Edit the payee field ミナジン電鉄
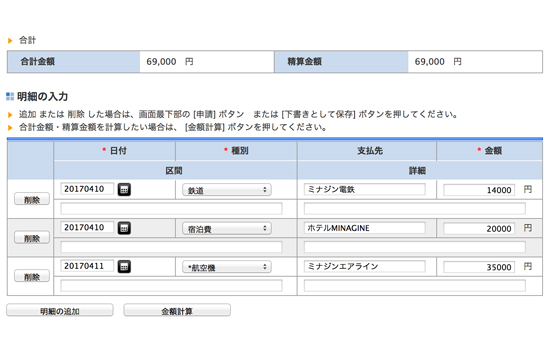 coord(365,189)
